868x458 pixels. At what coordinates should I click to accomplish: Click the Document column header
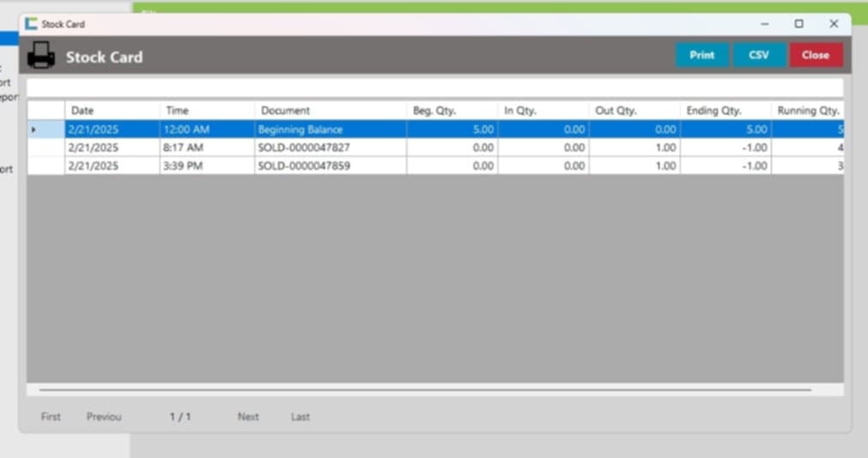click(x=330, y=111)
